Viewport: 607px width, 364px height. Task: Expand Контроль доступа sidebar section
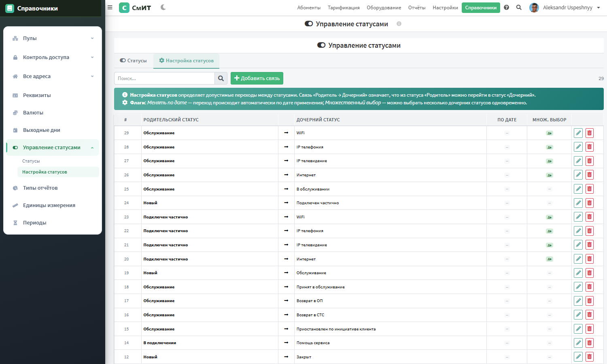click(53, 57)
